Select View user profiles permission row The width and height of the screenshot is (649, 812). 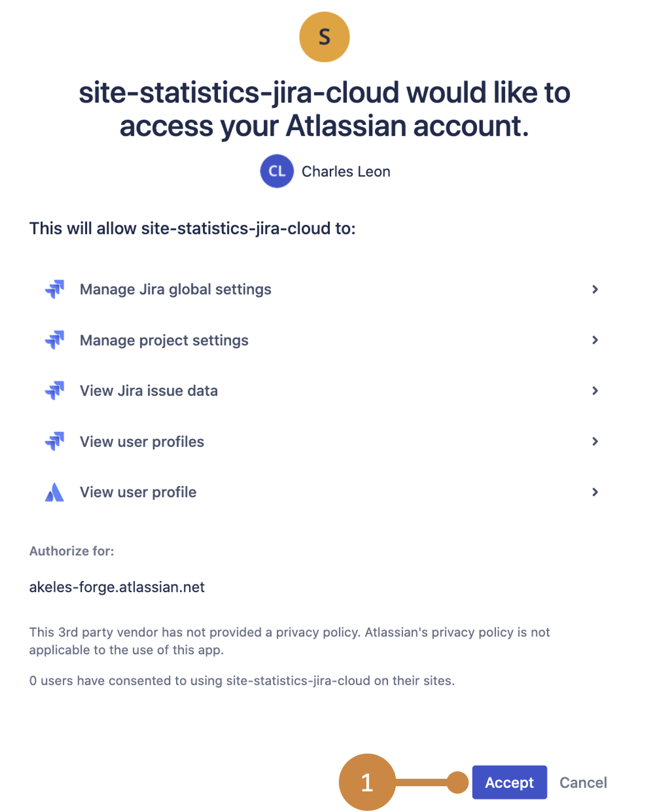(142, 442)
